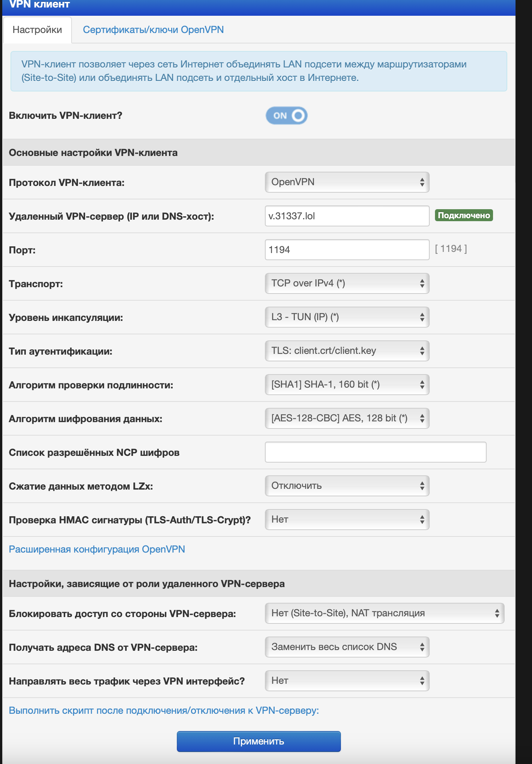Image resolution: width=532 pixels, height=764 pixels.
Task: Click the remote VPN server address field
Action: pos(347,216)
